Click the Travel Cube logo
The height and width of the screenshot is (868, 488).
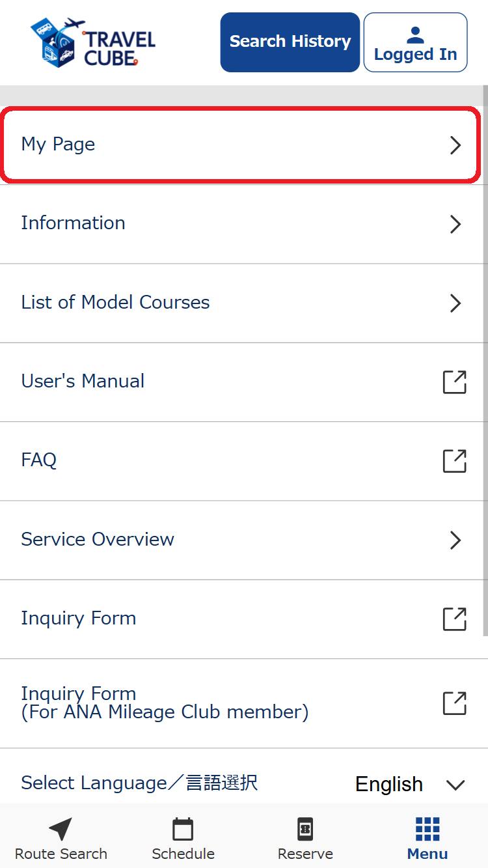[93, 42]
